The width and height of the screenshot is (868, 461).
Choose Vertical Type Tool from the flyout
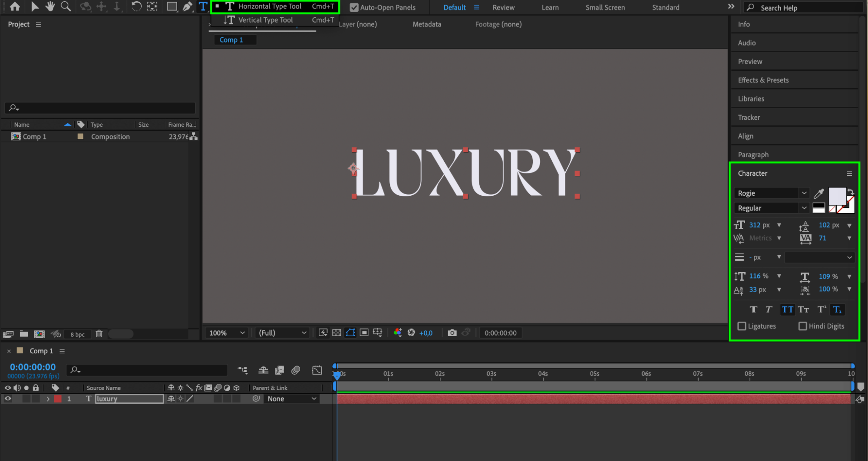265,20
